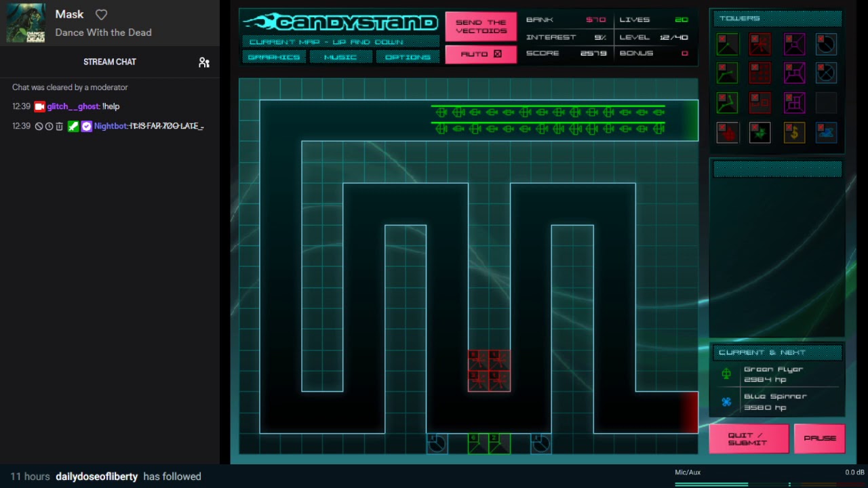Click the Current Map - Up and Down label
Viewport: 868px width, 488px height.
click(x=340, y=42)
